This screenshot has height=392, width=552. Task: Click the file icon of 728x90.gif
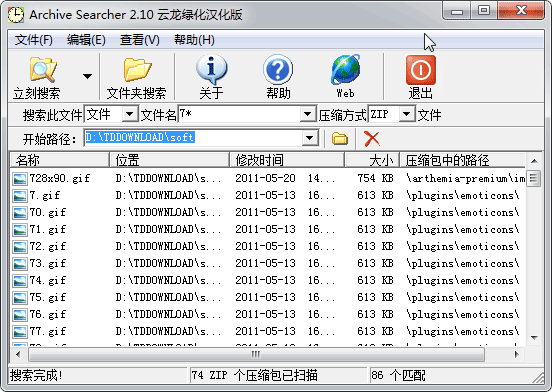(x=19, y=179)
